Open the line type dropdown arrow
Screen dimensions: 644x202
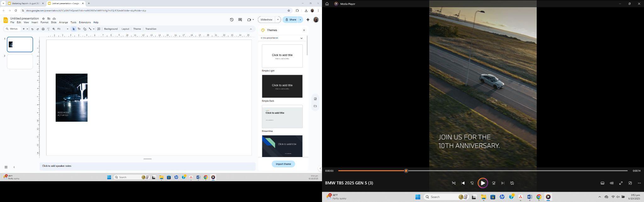(94, 29)
